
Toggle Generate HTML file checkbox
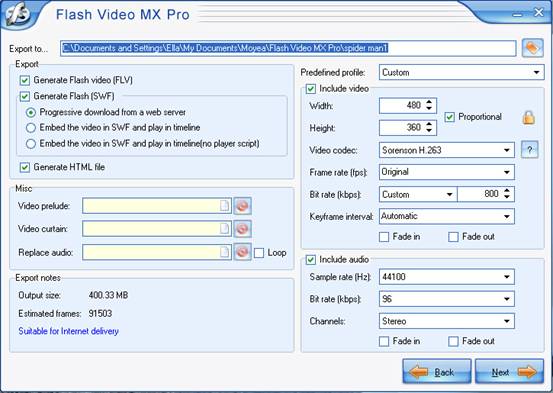[x=25, y=167]
